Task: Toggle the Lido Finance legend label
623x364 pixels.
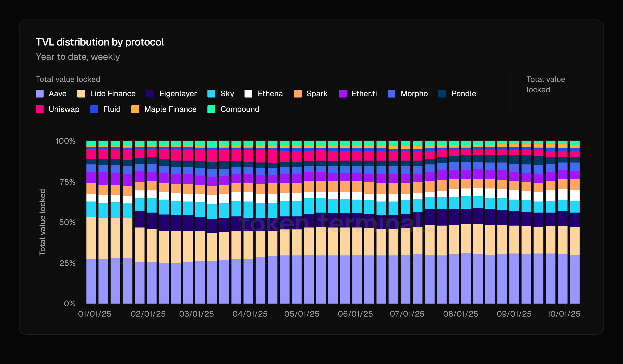Action: tap(113, 94)
